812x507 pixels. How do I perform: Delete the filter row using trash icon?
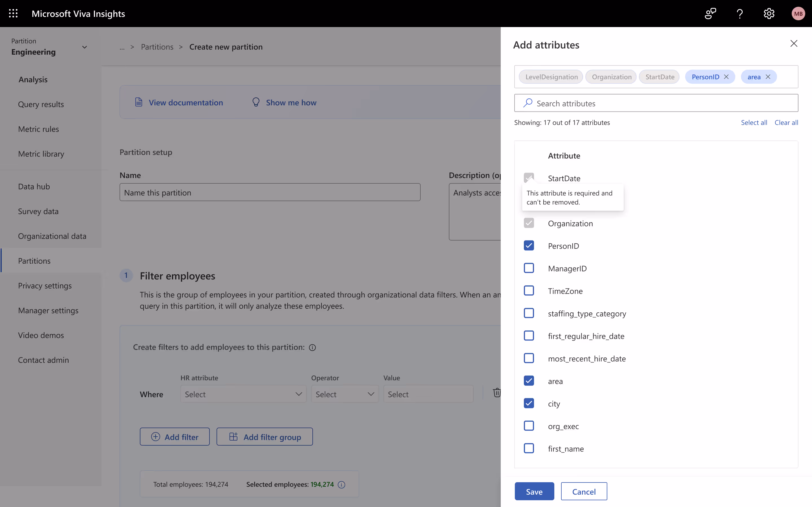tap(497, 393)
